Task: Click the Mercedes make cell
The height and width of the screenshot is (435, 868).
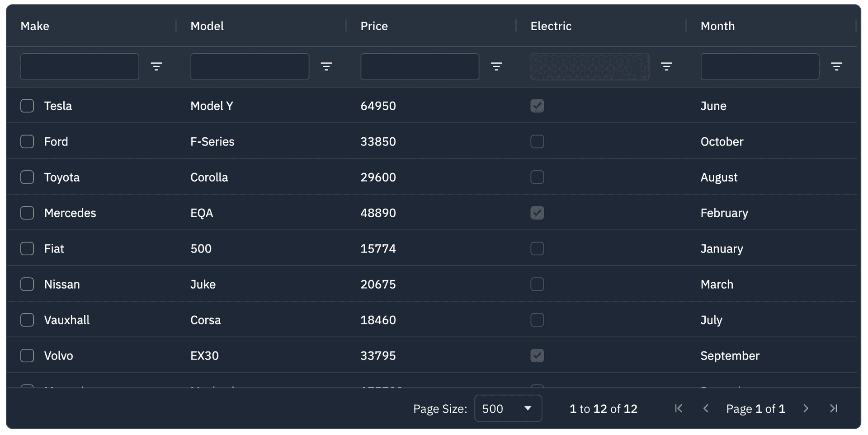Action: 70,213
